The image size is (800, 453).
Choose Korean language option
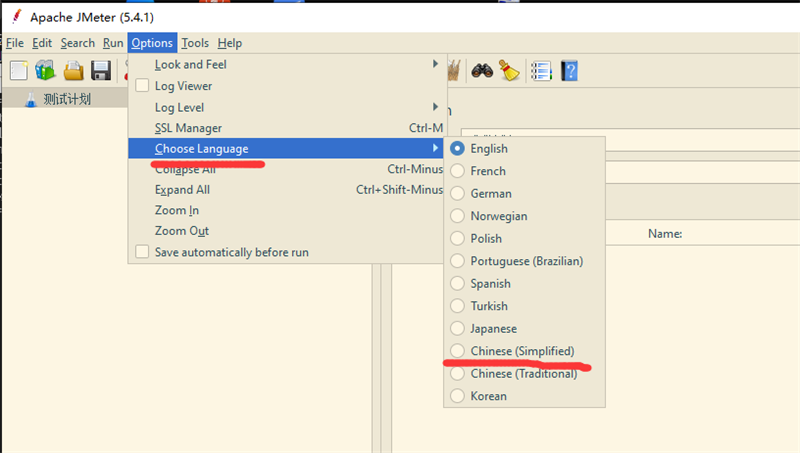(x=524, y=395)
